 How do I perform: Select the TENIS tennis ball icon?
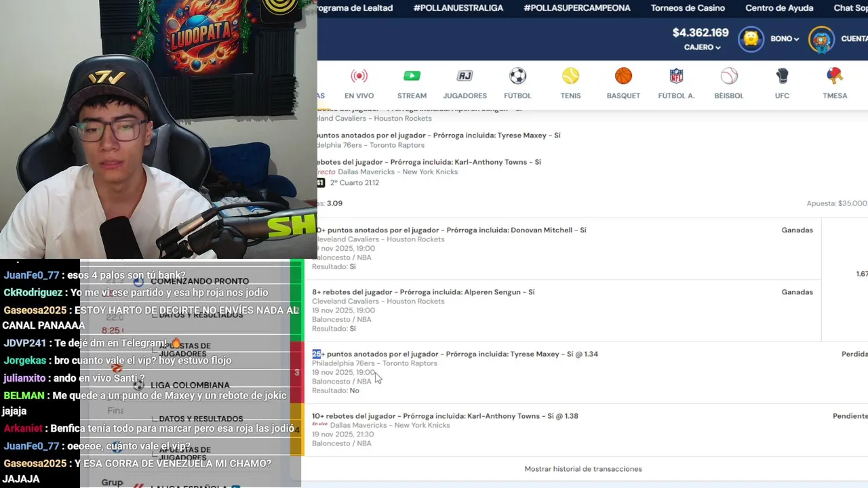click(x=570, y=76)
